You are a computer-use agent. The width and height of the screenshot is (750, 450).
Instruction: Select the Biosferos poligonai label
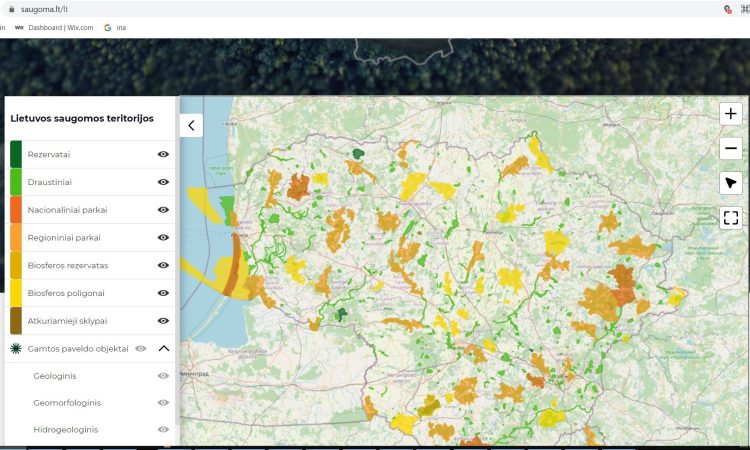pyautogui.click(x=66, y=293)
